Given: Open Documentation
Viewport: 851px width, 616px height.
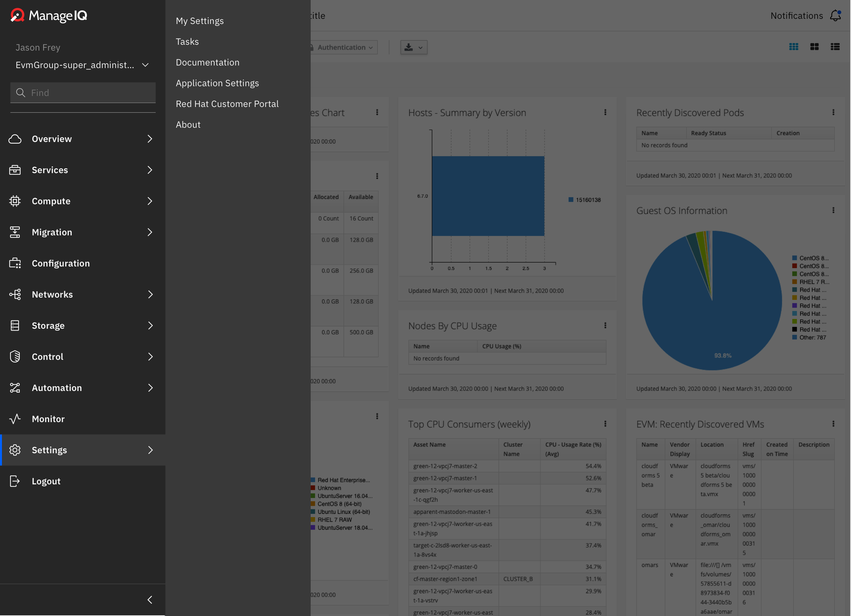Looking at the screenshot, I should 208,62.
